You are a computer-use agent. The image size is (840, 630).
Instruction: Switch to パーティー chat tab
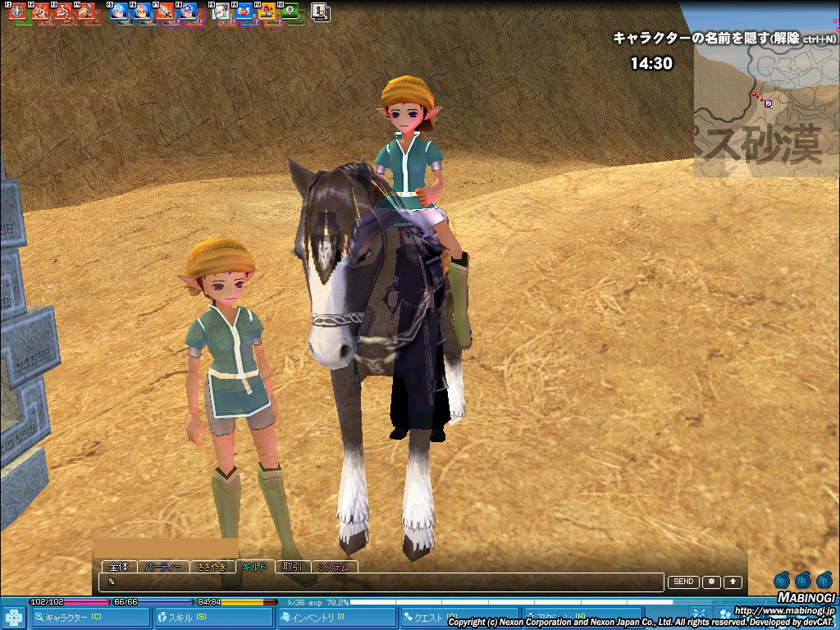[x=163, y=567]
